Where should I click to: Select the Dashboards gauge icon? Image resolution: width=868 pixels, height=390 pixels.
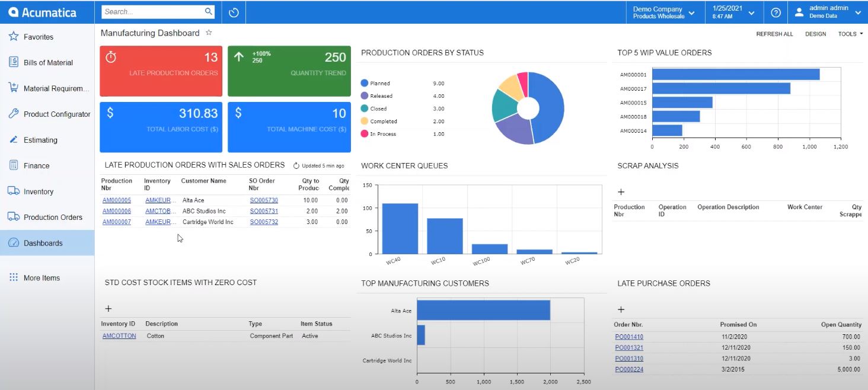click(x=14, y=242)
